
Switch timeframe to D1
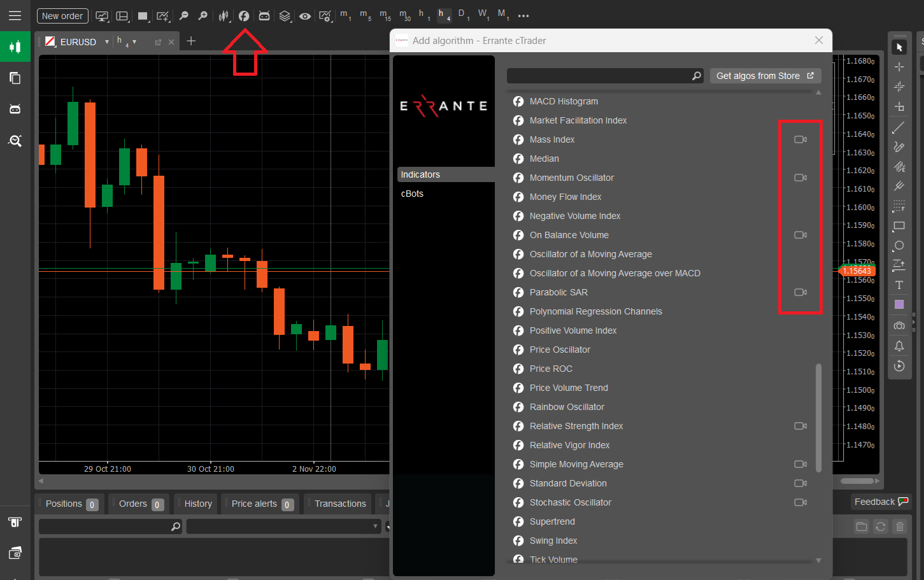464,15
